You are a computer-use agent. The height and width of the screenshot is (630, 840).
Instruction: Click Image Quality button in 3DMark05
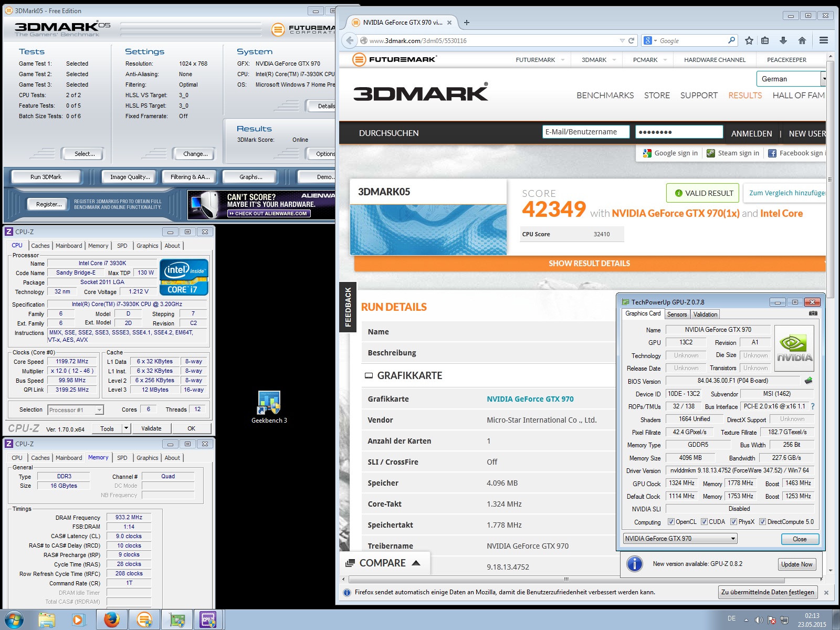[130, 177]
